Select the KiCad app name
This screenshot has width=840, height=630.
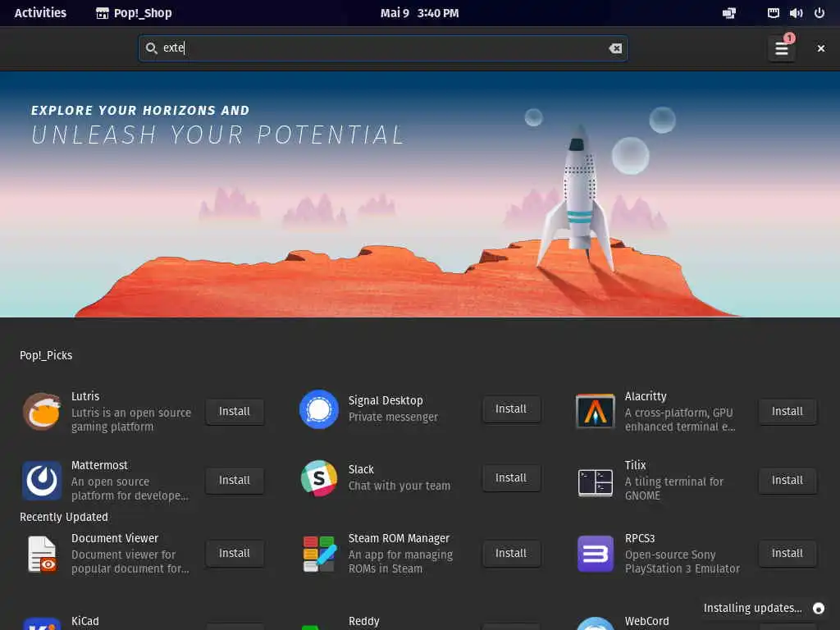click(x=85, y=622)
